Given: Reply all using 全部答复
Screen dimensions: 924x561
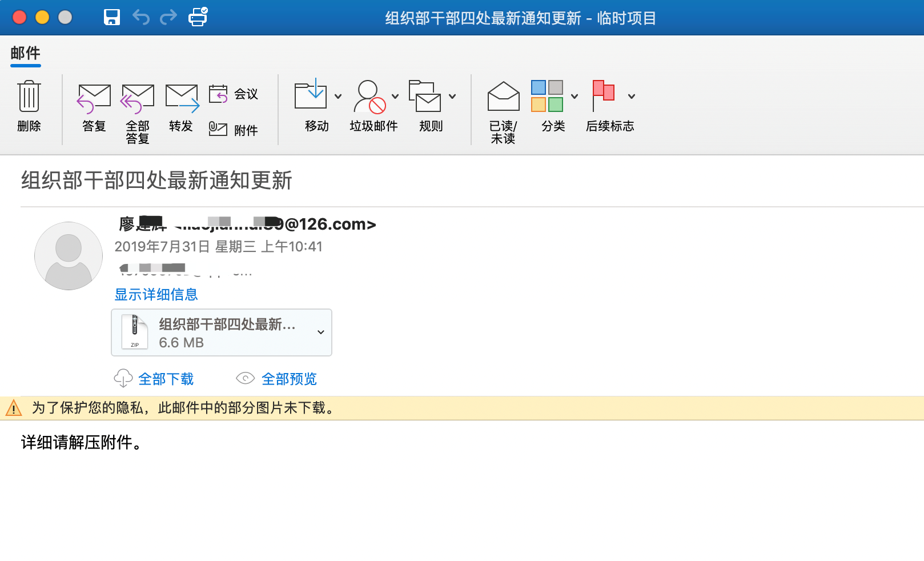Looking at the screenshot, I should 138,113.
